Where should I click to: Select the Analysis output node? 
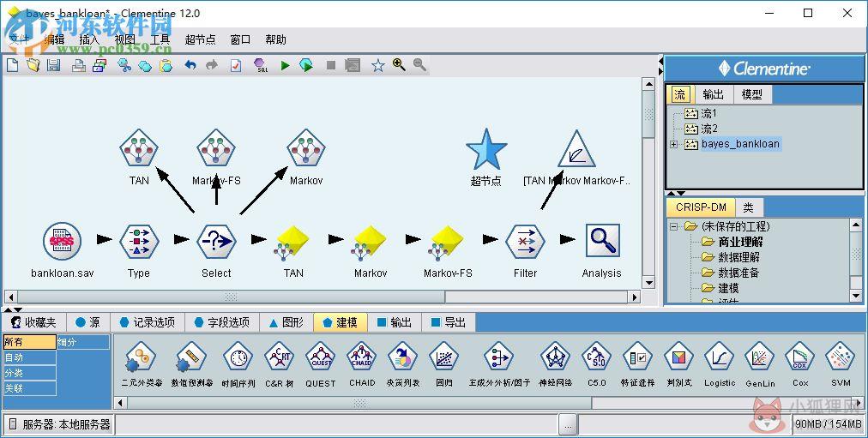tap(602, 241)
